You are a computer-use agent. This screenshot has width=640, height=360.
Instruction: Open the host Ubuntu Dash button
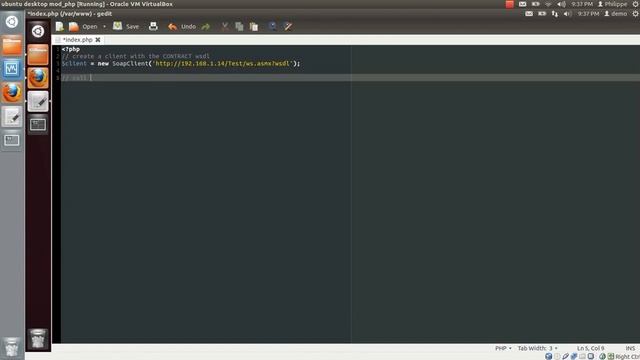click(x=11, y=22)
